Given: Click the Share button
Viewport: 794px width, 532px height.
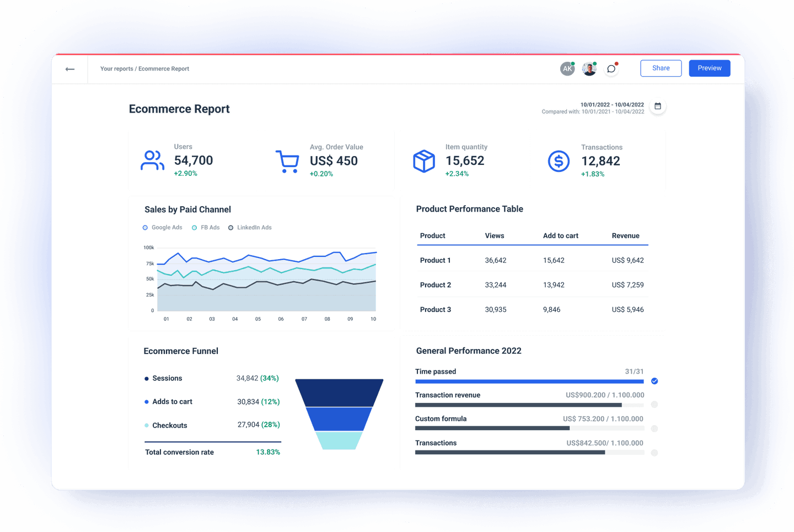Looking at the screenshot, I should tap(661, 68).
